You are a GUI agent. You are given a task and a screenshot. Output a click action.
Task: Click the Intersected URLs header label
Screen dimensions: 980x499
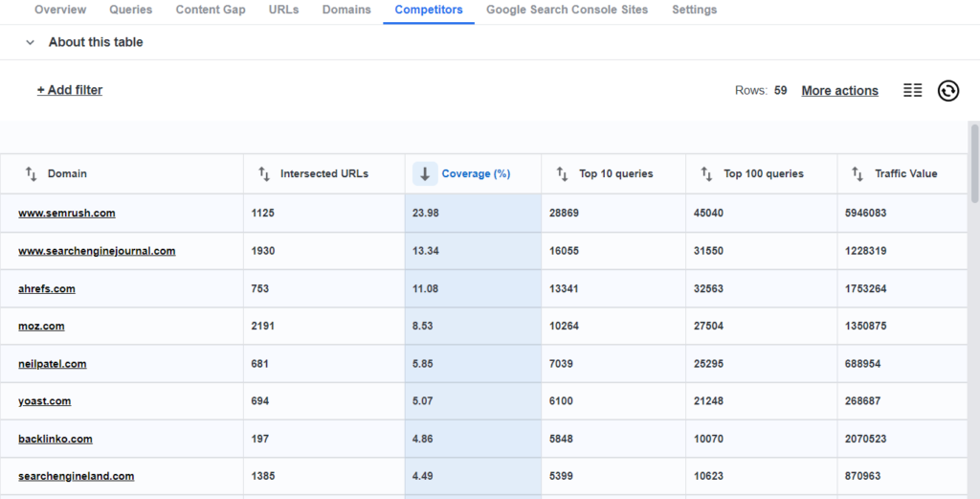pyautogui.click(x=324, y=174)
